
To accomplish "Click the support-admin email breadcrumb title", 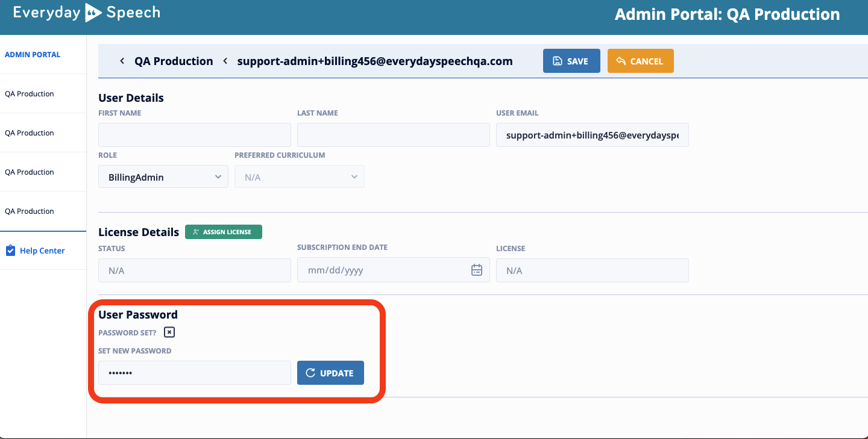I will tap(375, 61).
